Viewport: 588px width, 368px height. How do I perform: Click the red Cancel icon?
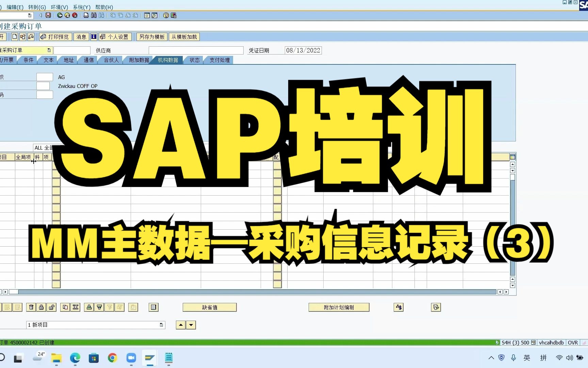[x=75, y=15]
